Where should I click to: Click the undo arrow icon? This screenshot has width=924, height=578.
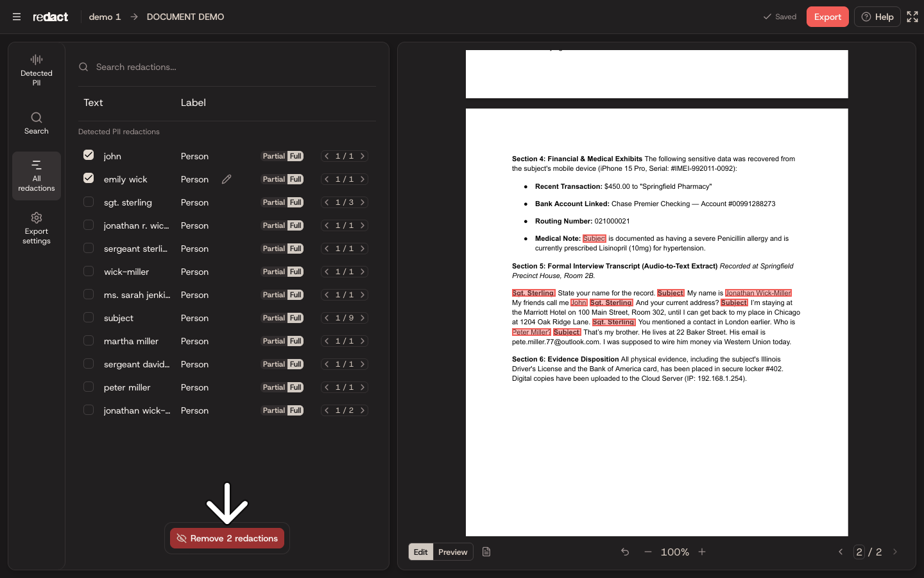coord(625,552)
